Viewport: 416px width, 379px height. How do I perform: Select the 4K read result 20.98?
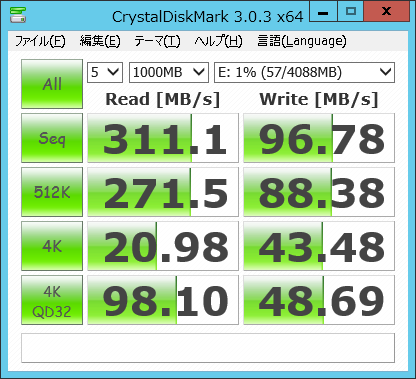163,246
